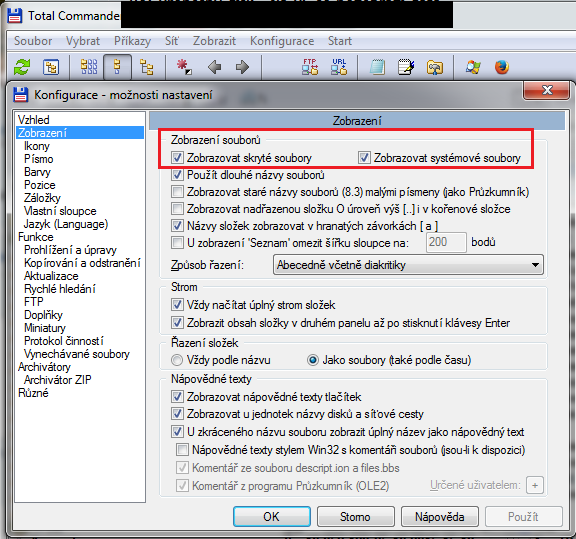Screen dimensions: 576x539
Task: Open the Vybrat menu
Action: [x=83, y=41]
